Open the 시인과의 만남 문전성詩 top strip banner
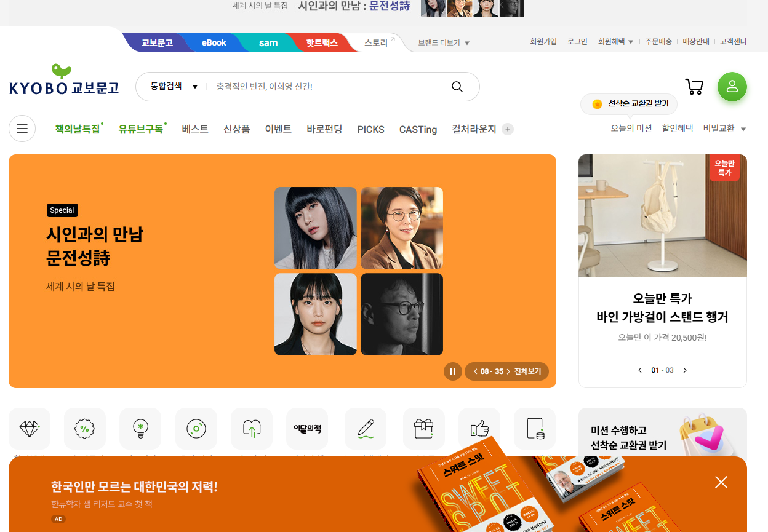Screen dimensions: 768x532 tap(378, 8)
